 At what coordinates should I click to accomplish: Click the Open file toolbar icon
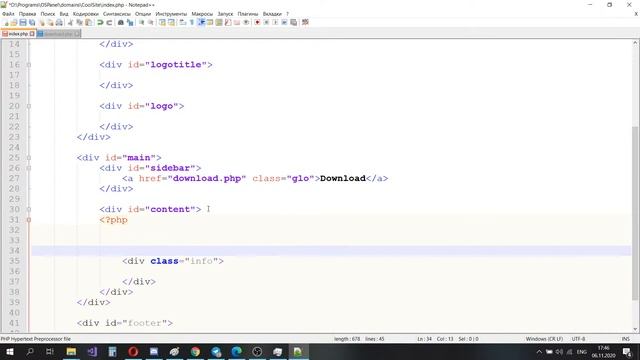coord(14,22)
